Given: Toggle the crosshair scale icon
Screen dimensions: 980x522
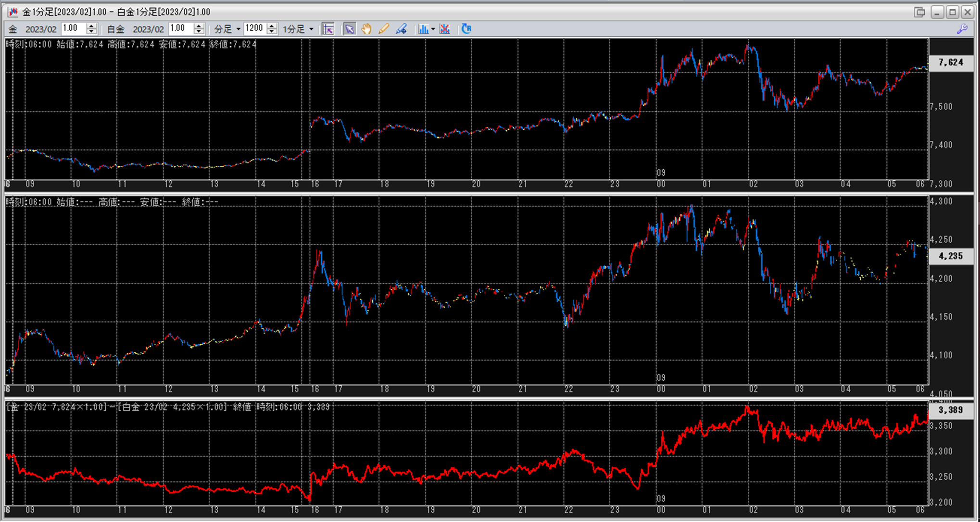Looking at the screenshot, I should (328, 29).
